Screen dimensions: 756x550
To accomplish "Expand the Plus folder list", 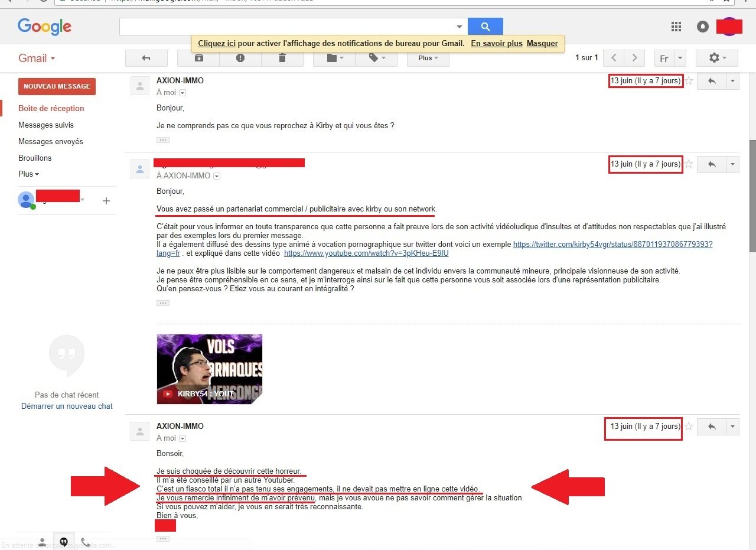I will [x=29, y=174].
